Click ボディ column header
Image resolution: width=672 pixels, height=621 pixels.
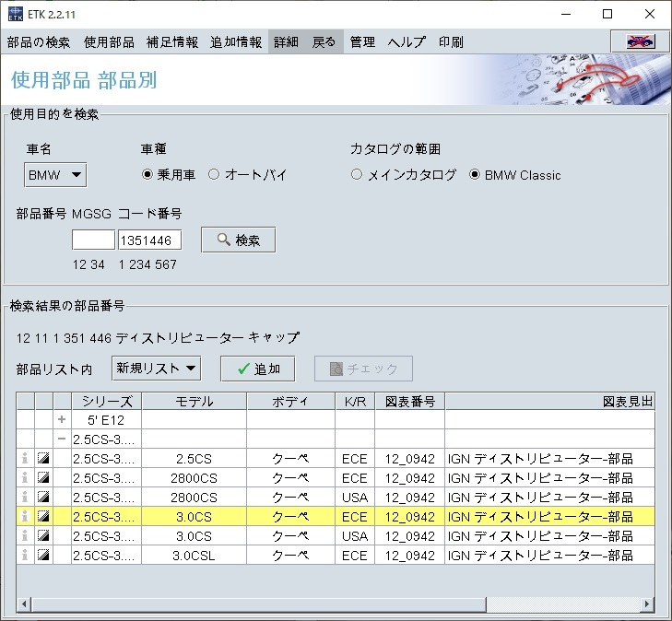290,402
